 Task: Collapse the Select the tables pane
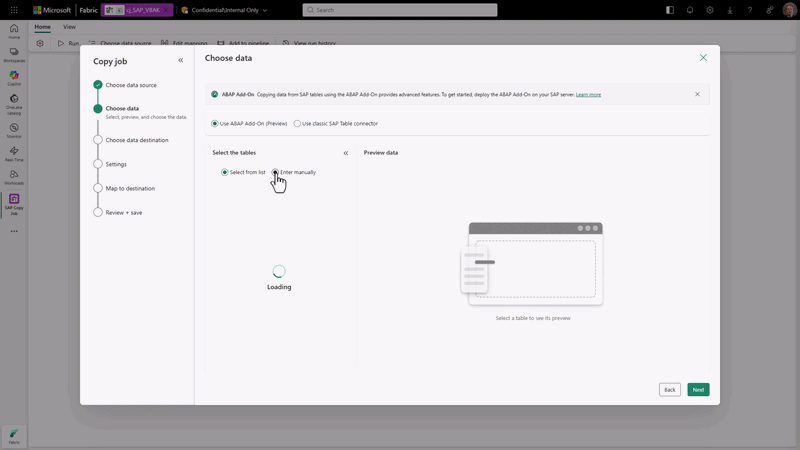[x=346, y=153]
